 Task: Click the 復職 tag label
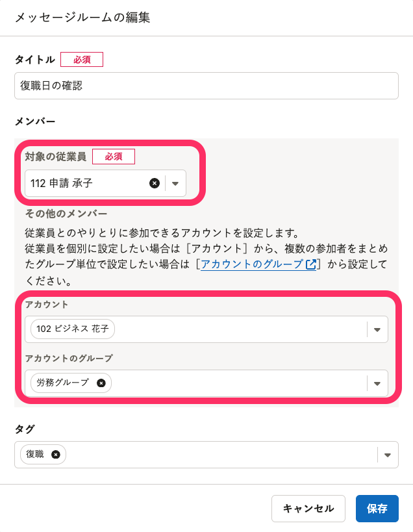pos(36,455)
